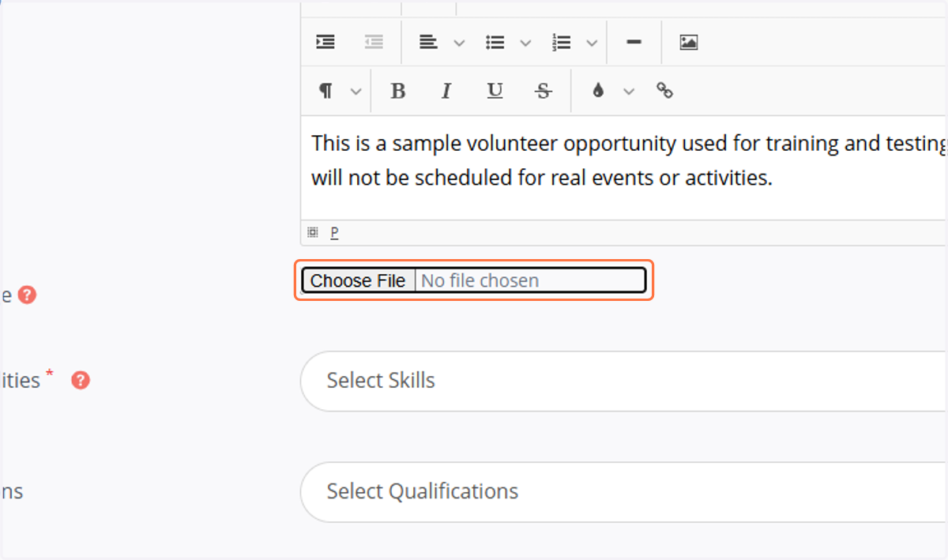Click the insert image icon
Screen dimensions: 948x560
point(689,43)
